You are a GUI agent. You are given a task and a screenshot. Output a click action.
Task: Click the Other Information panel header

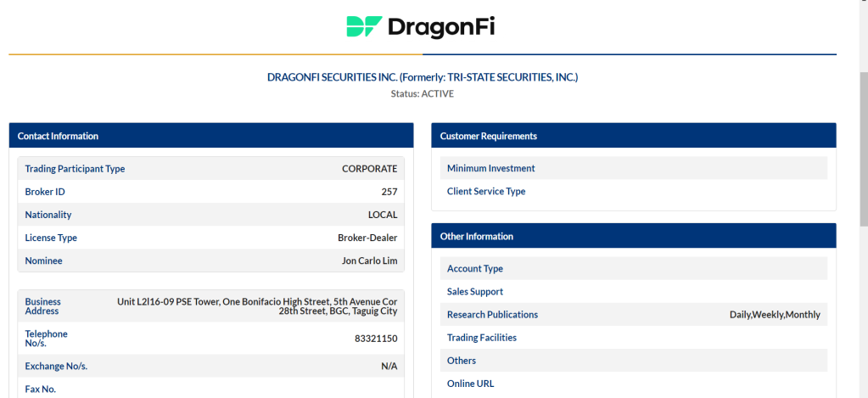click(x=634, y=237)
